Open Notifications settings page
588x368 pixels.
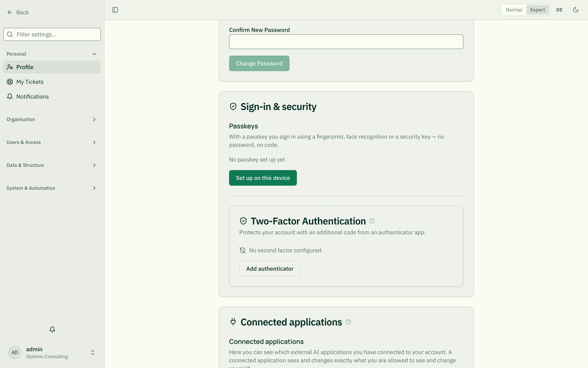coord(52,96)
